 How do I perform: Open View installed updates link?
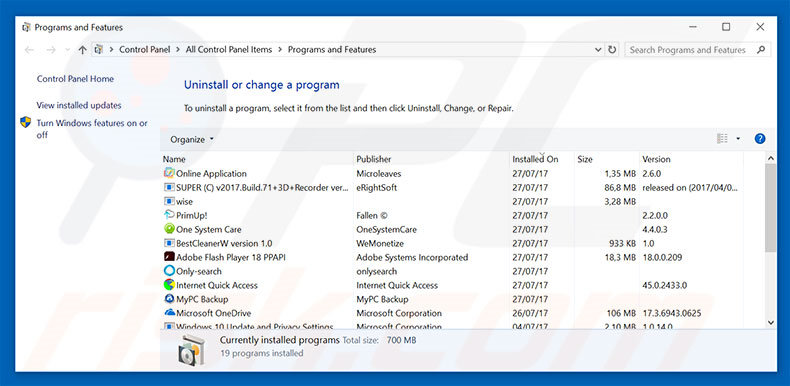(79, 105)
